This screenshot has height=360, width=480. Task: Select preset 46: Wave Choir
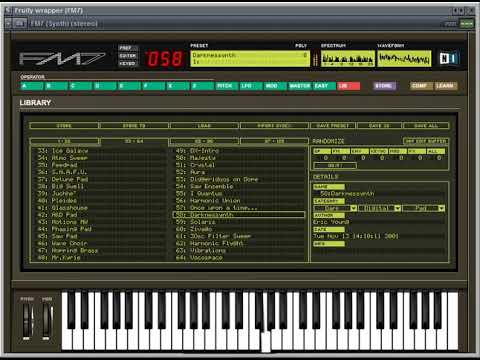tap(99, 243)
